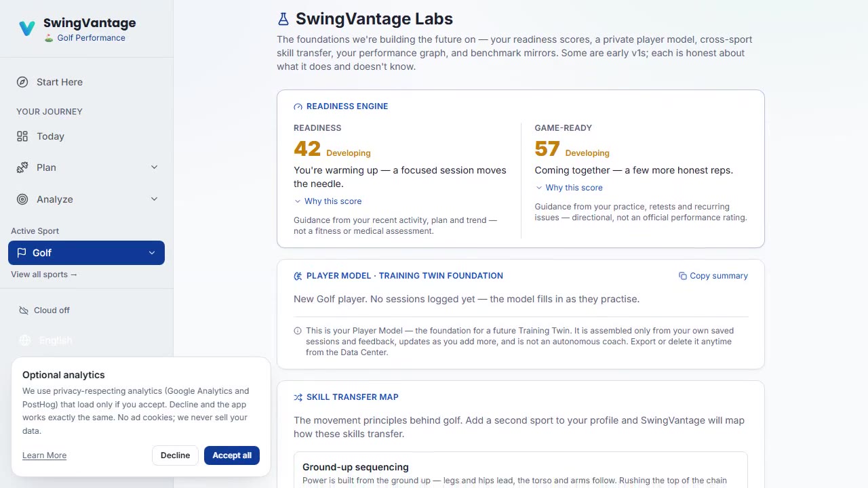Click the Active Sport label

pyautogui.click(x=35, y=231)
